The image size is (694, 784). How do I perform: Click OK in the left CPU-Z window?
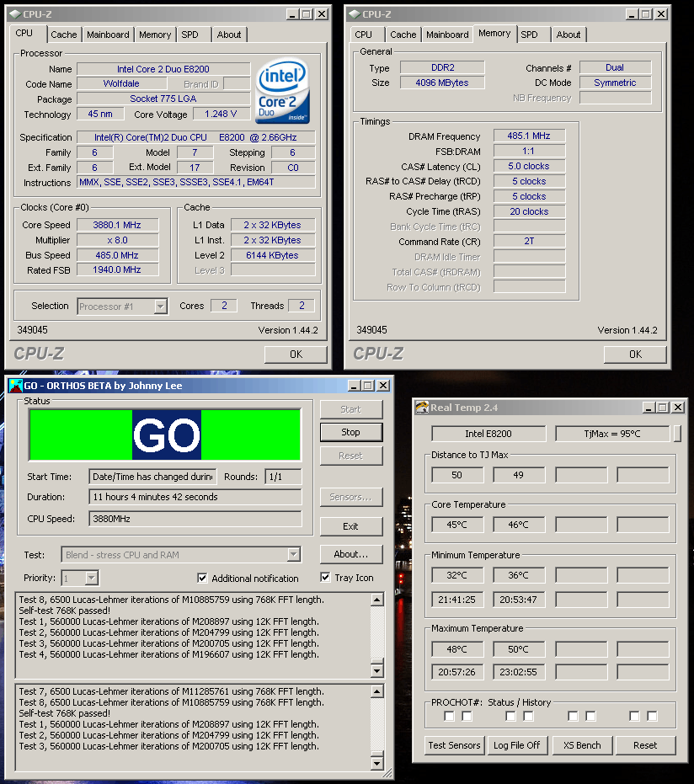296,354
